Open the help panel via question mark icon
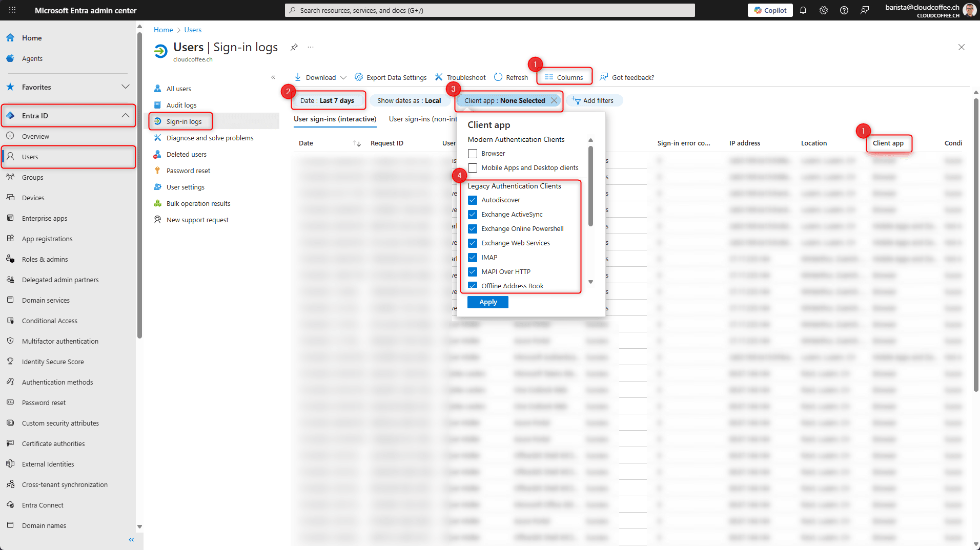 [x=844, y=10]
